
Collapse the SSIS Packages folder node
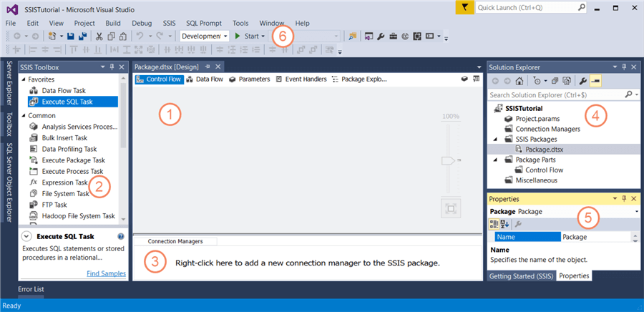(x=497, y=139)
